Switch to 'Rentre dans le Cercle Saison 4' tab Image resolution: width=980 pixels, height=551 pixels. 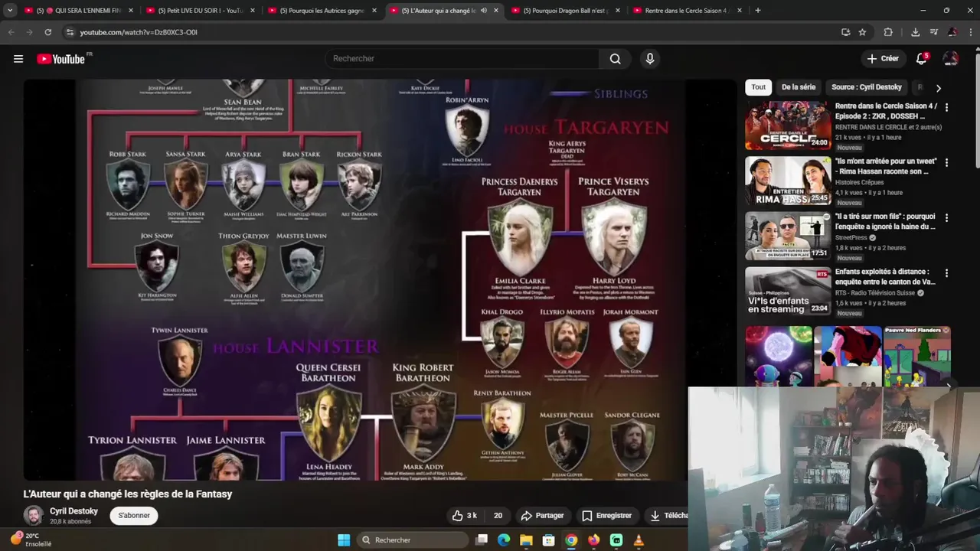coord(687,11)
